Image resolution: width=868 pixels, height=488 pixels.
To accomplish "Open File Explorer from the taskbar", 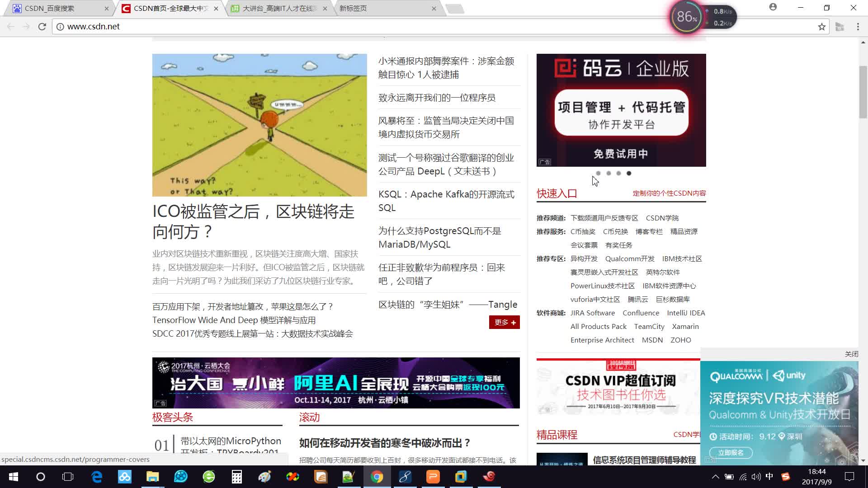I will tap(152, 477).
